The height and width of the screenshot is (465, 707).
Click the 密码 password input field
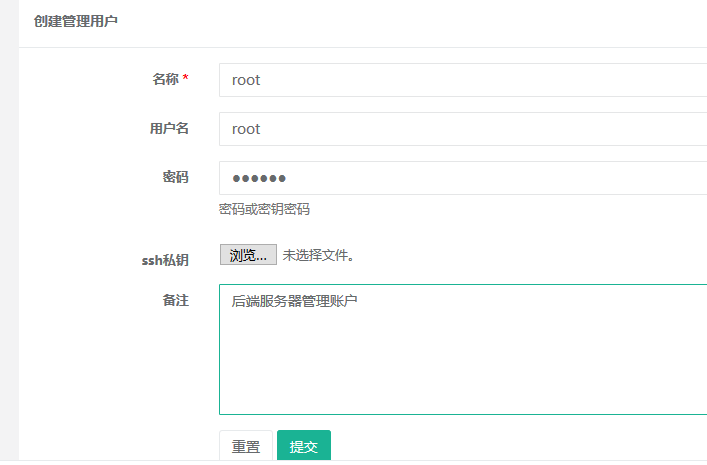pyautogui.click(x=460, y=178)
